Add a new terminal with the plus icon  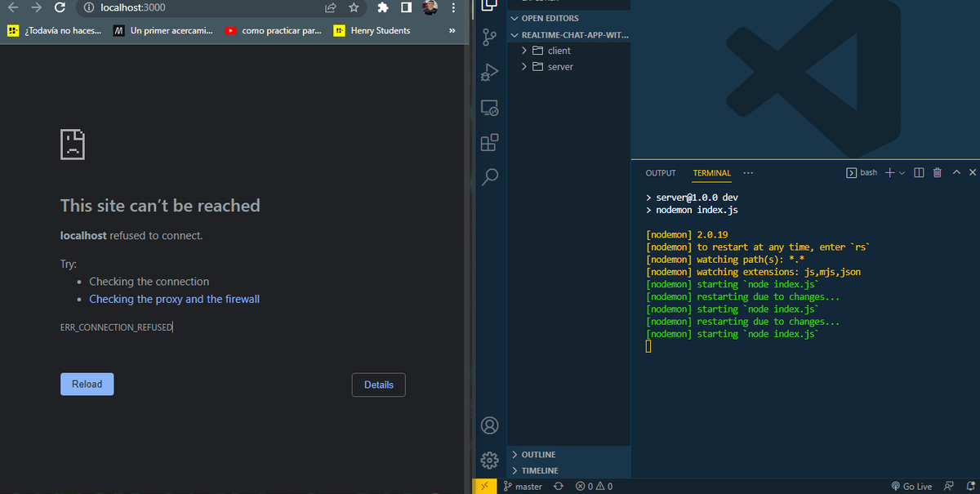pos(890,172)
